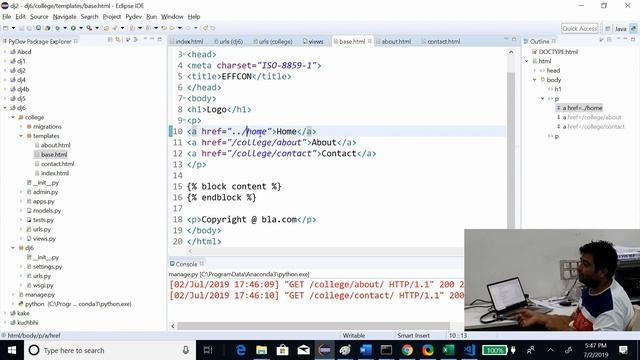The image size is (640, 360).
Task: Select models.py in college package
Action: [x=47, y=211]
